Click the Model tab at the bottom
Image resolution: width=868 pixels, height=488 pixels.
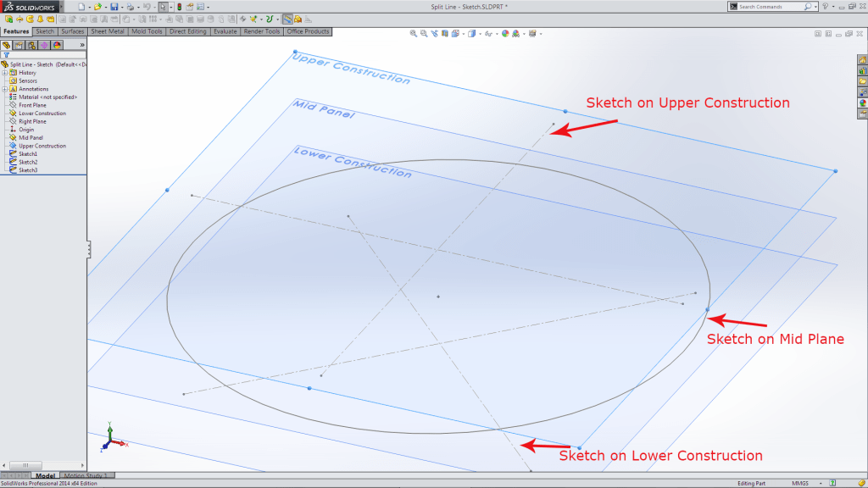45,476
